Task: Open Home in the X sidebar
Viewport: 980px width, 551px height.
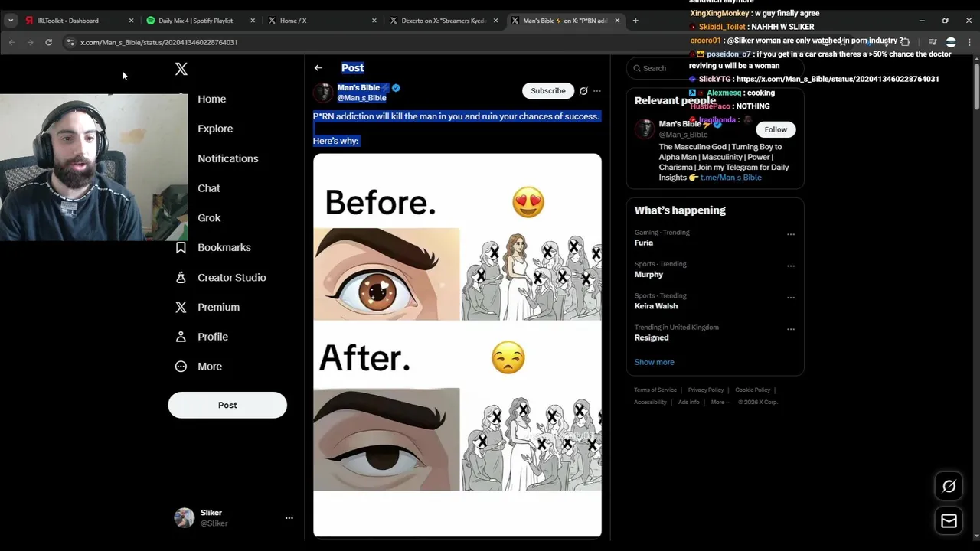Action: click(x=211, y=99)
